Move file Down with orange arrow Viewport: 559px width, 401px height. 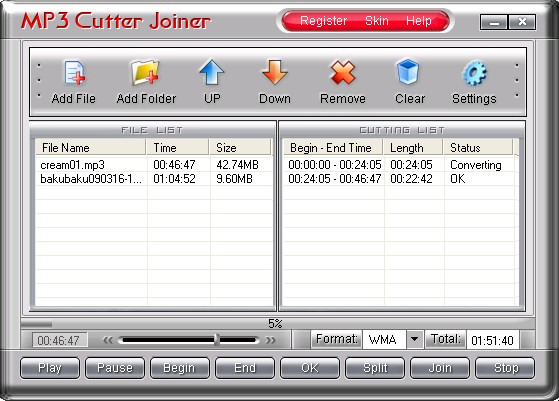pyautogui.click(x=275, y=72)
